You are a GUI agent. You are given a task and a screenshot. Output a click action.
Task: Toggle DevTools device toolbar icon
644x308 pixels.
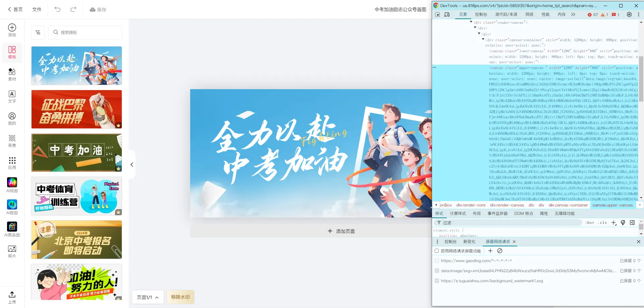447,14
